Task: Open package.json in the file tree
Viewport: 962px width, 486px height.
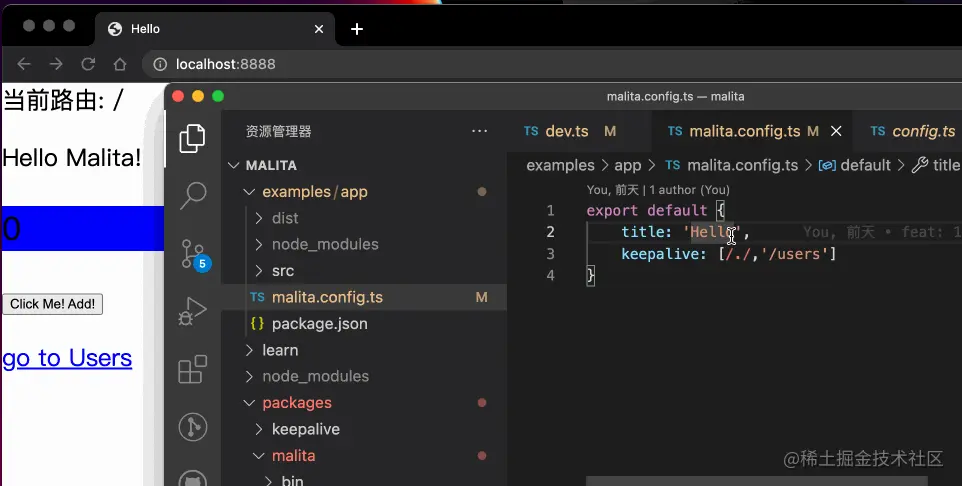Action: point(364,324)
